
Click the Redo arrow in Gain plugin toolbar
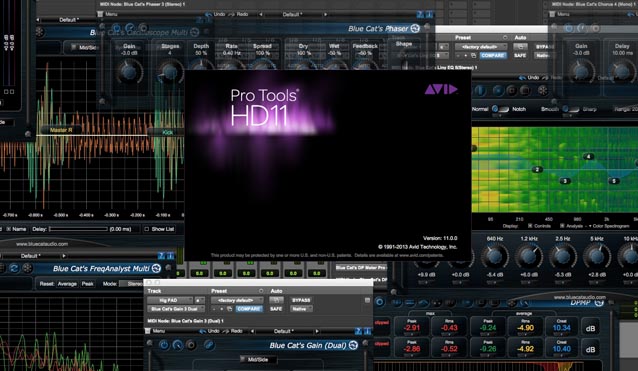tap(225, 331)
